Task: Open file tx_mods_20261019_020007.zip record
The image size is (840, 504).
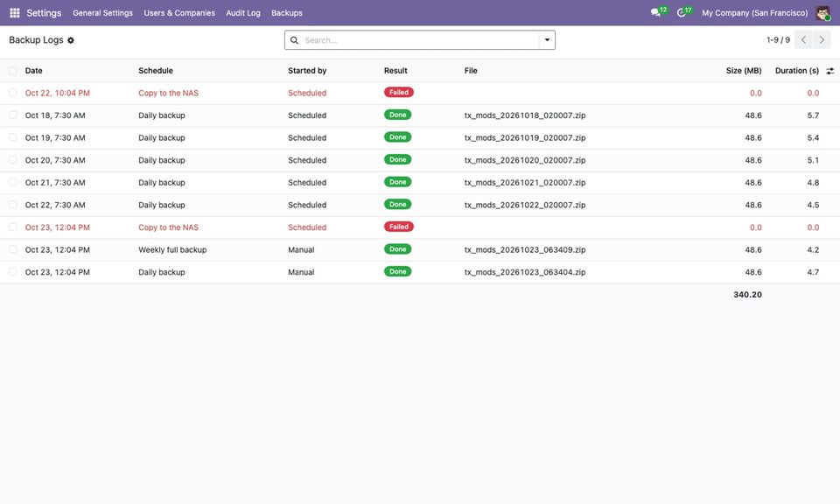Action: tap(525, 137)
